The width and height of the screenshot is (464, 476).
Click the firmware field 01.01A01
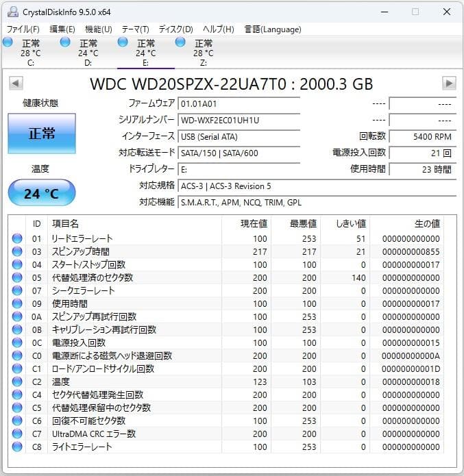(239, 104)
